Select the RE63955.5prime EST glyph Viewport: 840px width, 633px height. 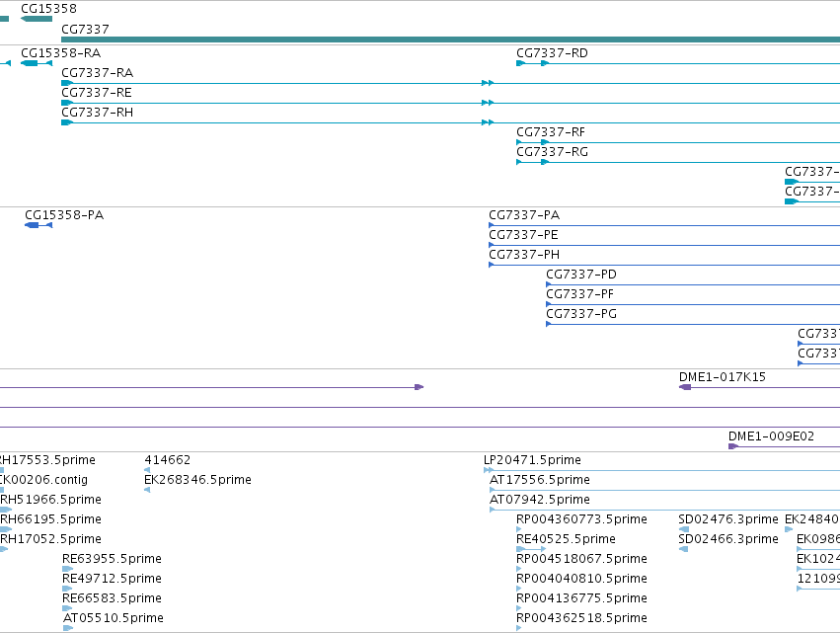pyautogui.click(x=67, y=569)
